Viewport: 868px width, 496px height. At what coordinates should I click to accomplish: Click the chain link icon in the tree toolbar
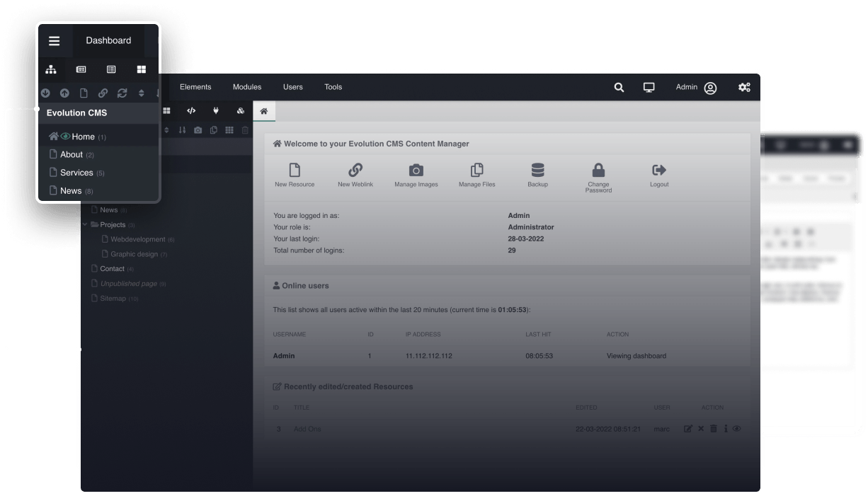103,93
